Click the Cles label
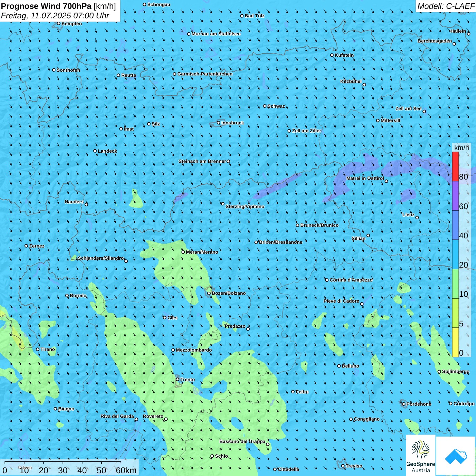Viewport: 476px width, 476px height. click(x=172, y=318)
